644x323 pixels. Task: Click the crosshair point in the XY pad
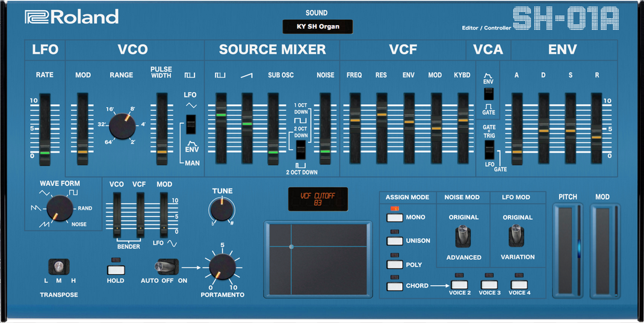point(291,247)
